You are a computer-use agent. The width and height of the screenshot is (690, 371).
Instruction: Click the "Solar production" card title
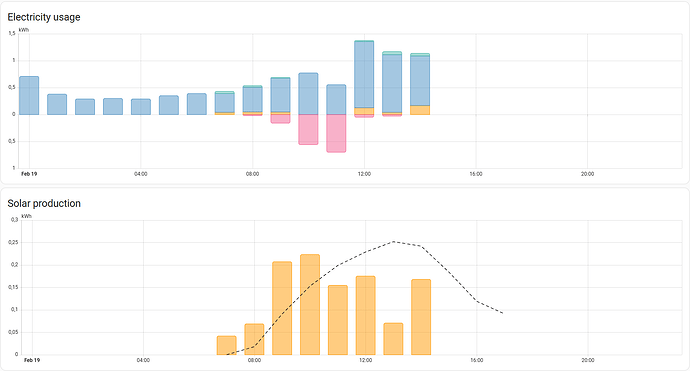tap(44, 203)
